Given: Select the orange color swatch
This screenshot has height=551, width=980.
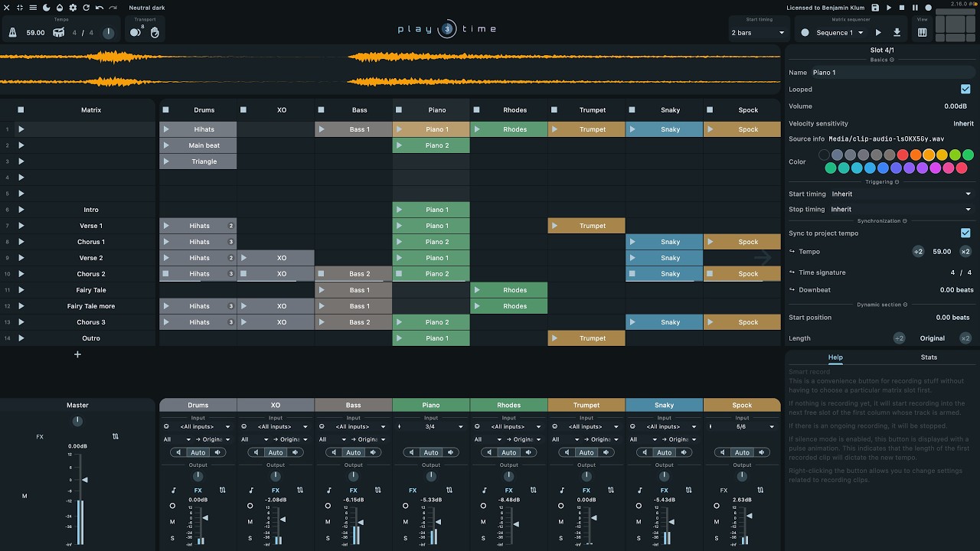Looking at the screenshot, I should pyautogui.click(x=916, y=155).
